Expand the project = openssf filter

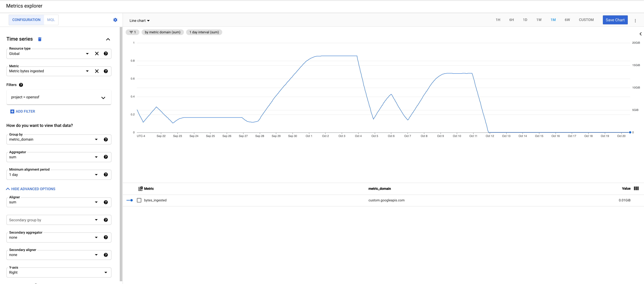point(103,98)
